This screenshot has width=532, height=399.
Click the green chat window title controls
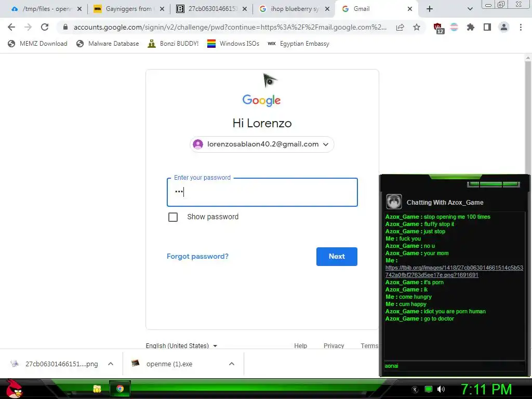click(x=494, y=184)
